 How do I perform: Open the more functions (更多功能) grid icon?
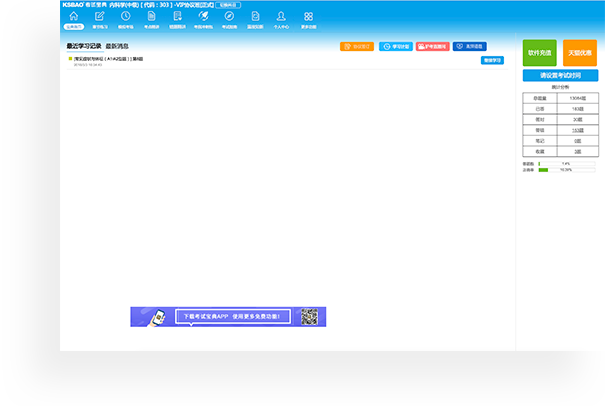(308, 18)
